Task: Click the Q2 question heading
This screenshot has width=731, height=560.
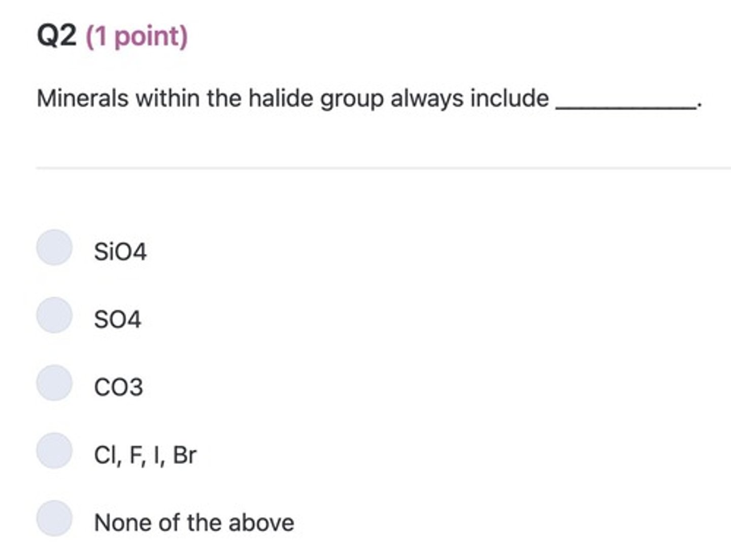Action: coord(56,36)
